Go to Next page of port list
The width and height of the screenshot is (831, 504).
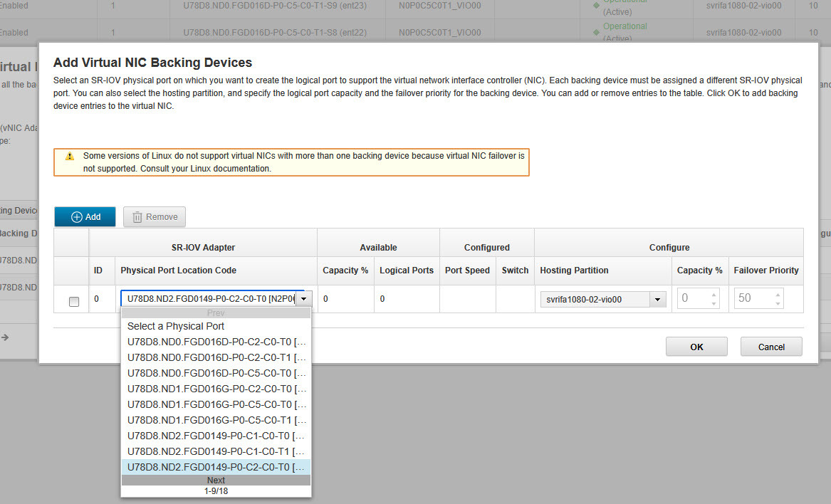(216, 481)
